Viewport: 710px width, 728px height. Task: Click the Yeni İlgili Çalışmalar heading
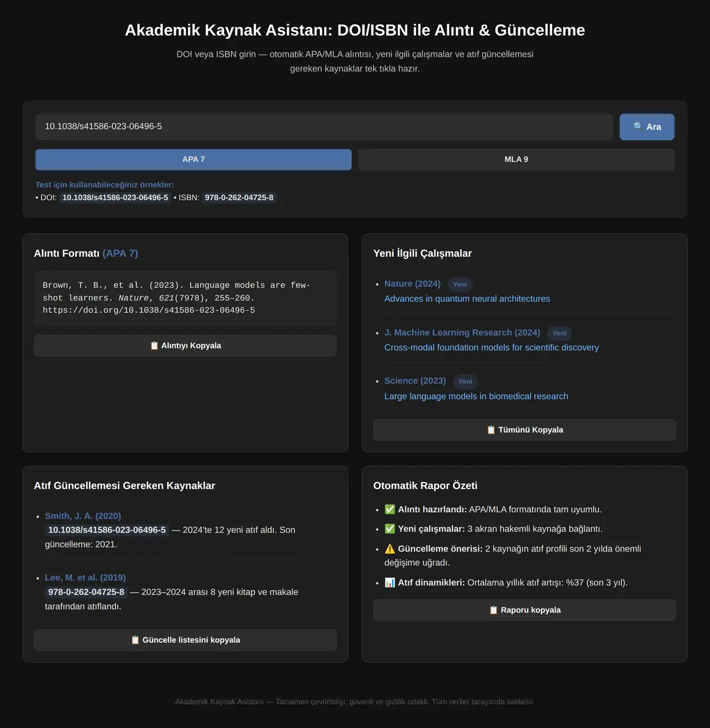click(x=422, y=253)
